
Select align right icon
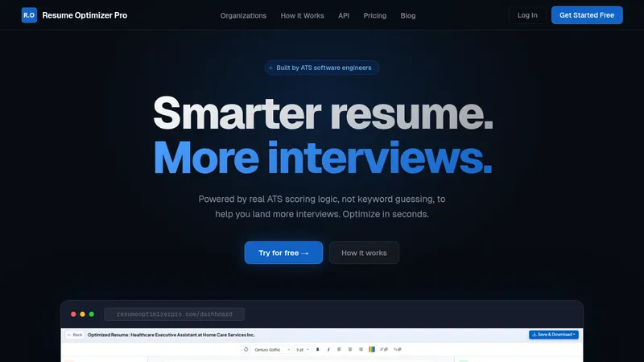pos(361,349)
